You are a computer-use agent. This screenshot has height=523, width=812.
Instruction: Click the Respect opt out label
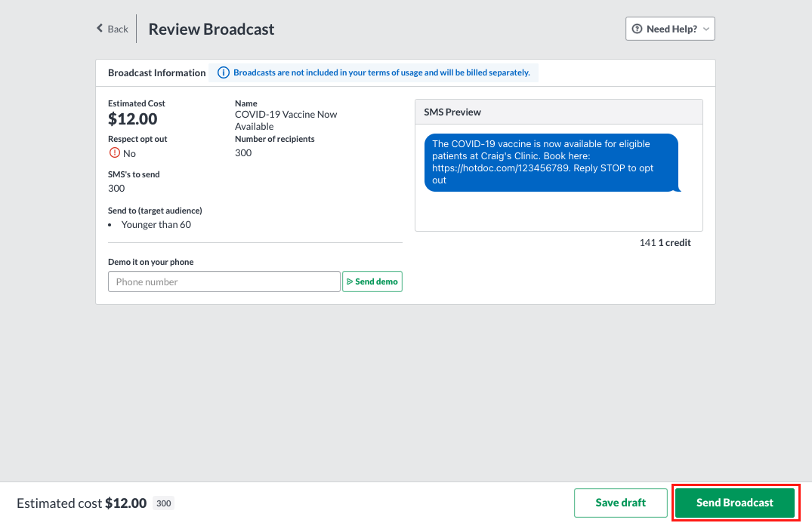click(137, 139)
